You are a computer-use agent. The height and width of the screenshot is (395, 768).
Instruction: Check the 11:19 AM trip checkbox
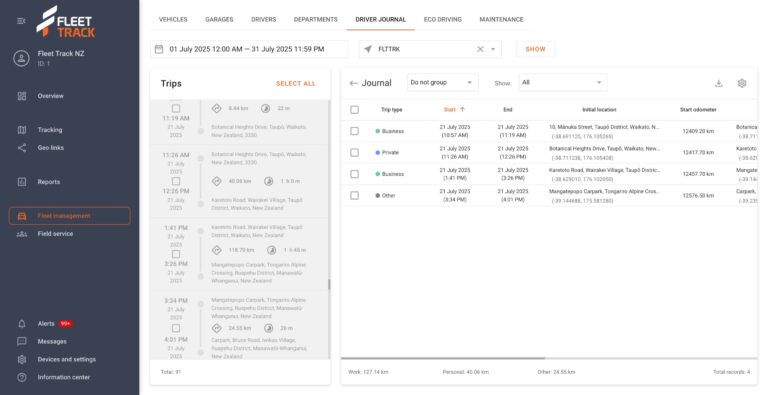click(x=176, y=108)
